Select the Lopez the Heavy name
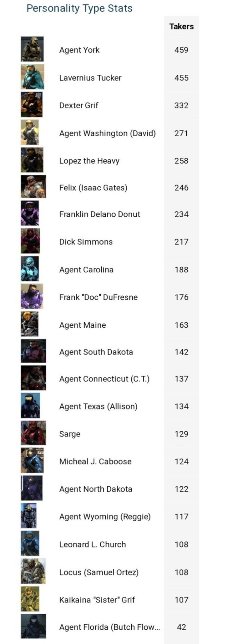 click(89, 161)
